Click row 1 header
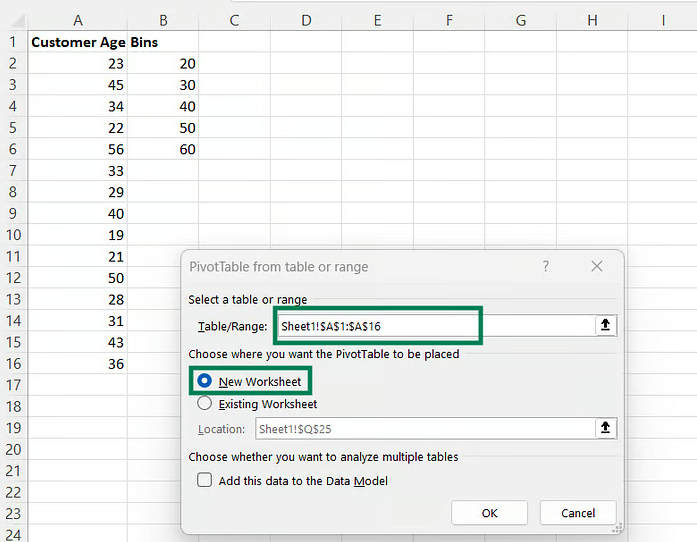This screenshot has width=697, height=542. (13, 42)
